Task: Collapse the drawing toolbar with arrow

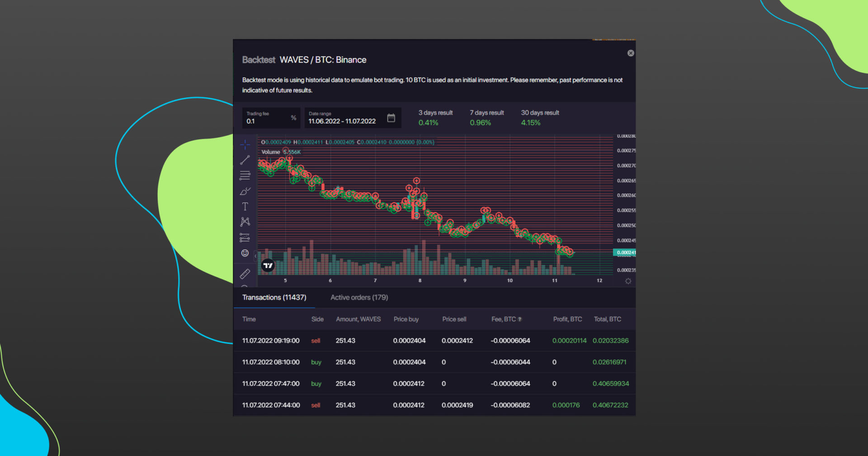Action: tap(255, 256)
